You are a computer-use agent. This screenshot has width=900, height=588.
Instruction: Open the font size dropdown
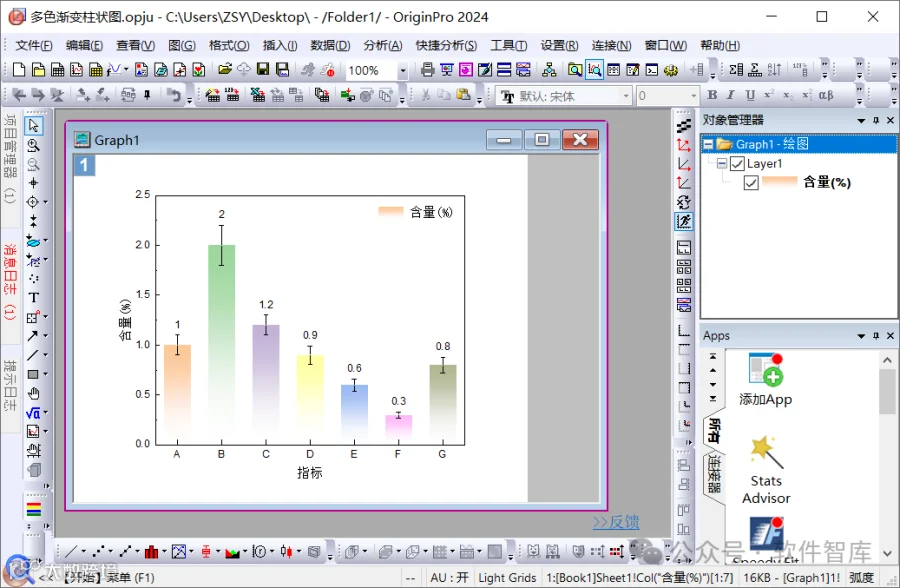(x=694, y=96)
